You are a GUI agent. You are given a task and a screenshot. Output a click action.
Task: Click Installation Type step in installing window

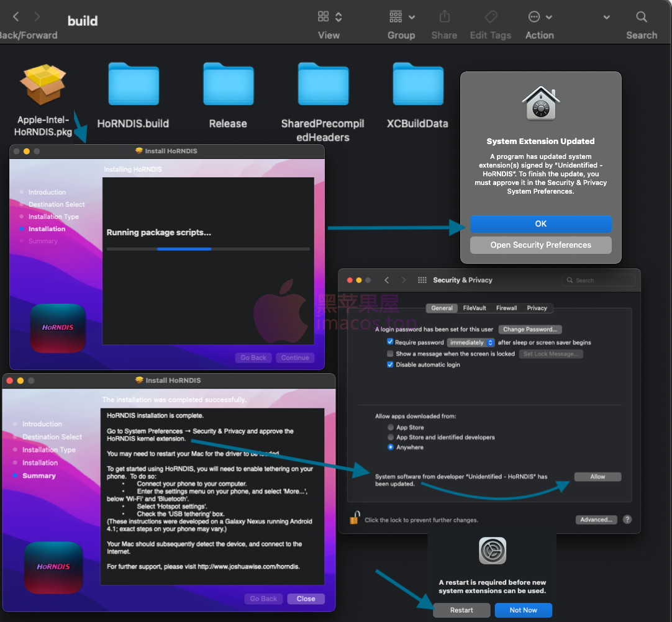[x=53, y=217]
